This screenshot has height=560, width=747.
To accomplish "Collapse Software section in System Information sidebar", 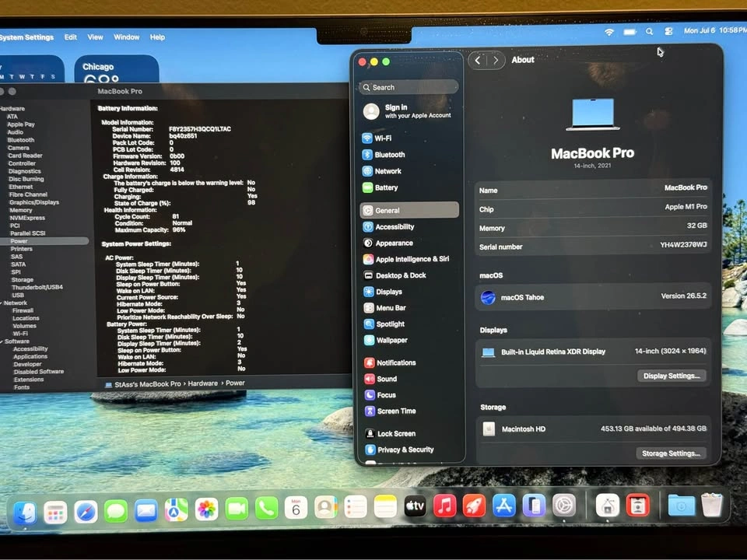I will click(2, 341).
